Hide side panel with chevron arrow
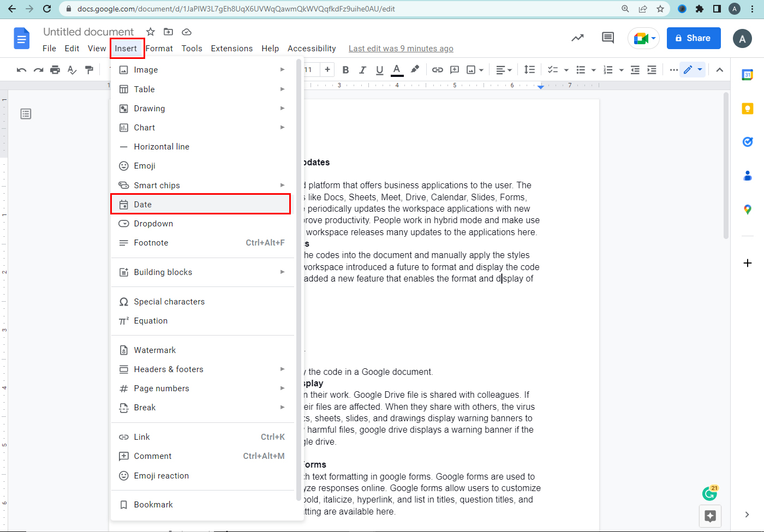The width and height of the screenshot is (764, 532). (747, 515)
